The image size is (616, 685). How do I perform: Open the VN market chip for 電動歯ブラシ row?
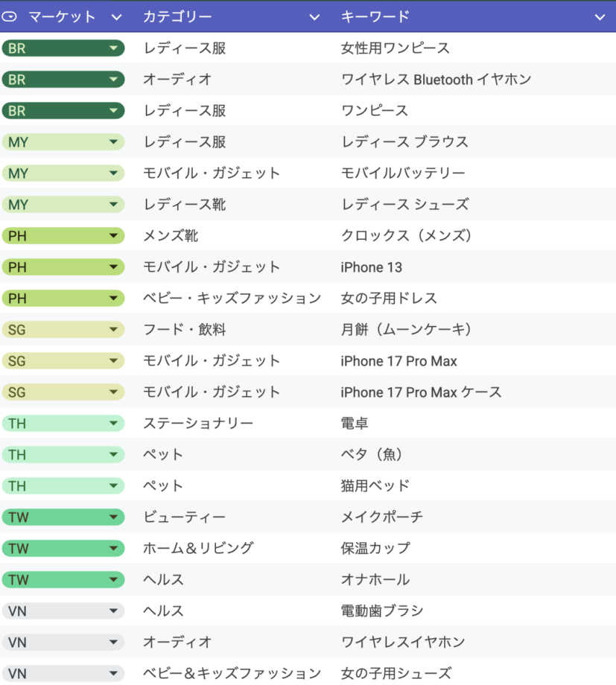(x=63, y=611)
